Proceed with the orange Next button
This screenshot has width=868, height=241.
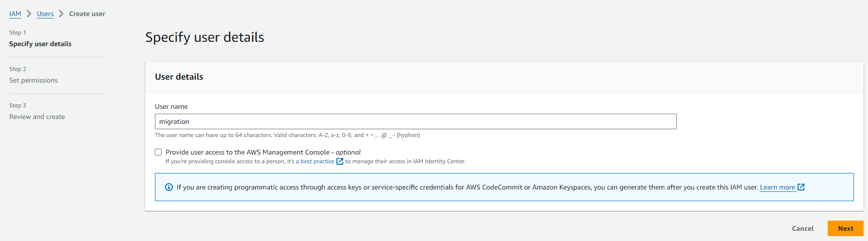tap(845, 228)
